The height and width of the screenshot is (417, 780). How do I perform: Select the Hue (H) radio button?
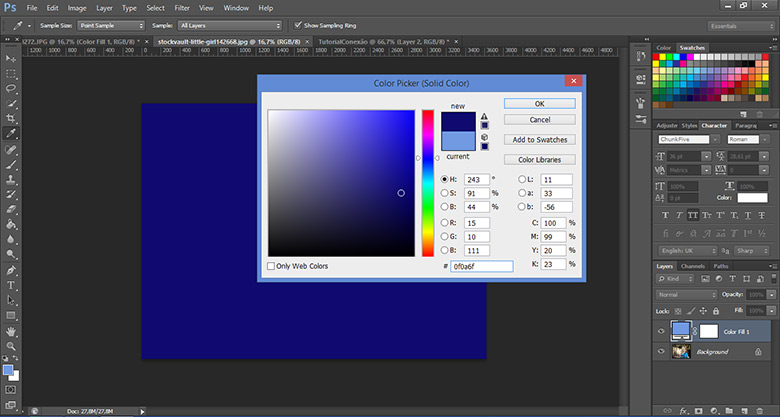pos(445,179)
